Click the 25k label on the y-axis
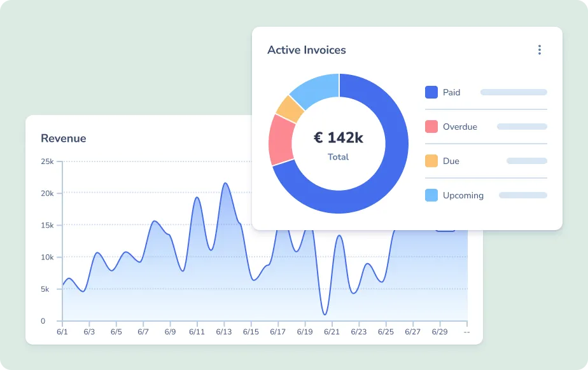 click(47, 161)
